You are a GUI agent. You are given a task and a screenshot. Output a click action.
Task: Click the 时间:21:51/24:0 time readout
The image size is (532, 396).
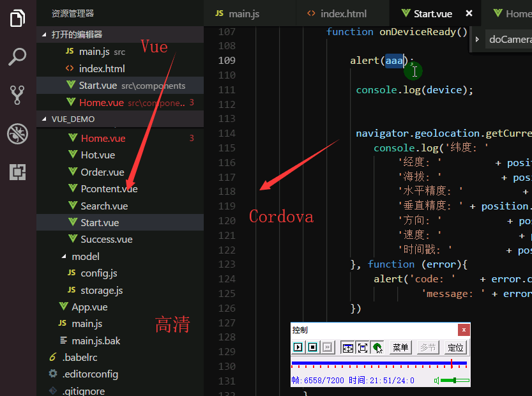[x=381, y=381]
